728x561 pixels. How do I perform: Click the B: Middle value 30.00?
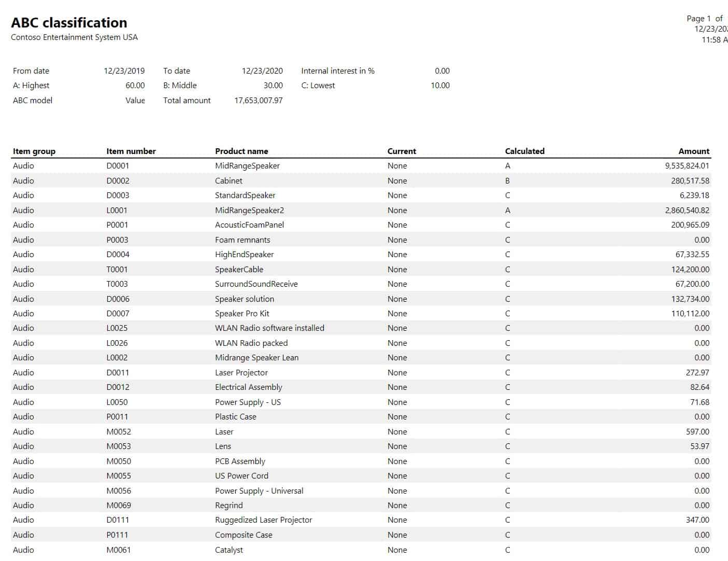click(273, 86)
